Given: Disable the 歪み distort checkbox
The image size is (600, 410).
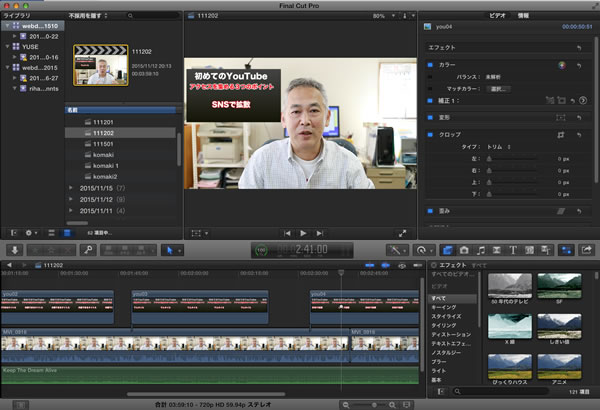Looking at the screenshot, I should tap(430, 211).
